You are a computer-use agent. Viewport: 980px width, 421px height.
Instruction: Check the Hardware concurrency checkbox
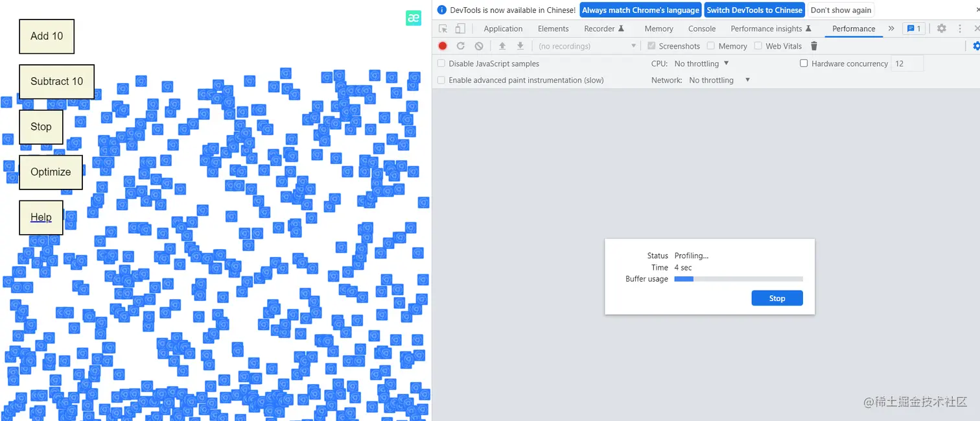pos(804,64)
